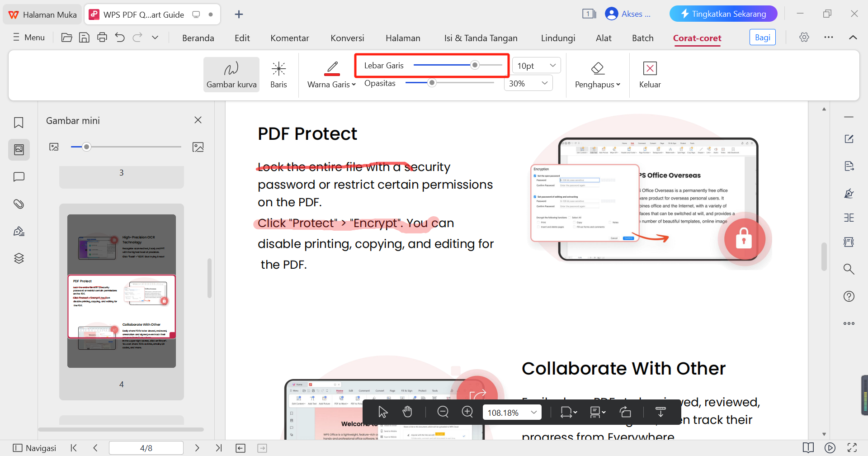Select the Baris line tool
The image size is (868, 456).
coord(278,74)
